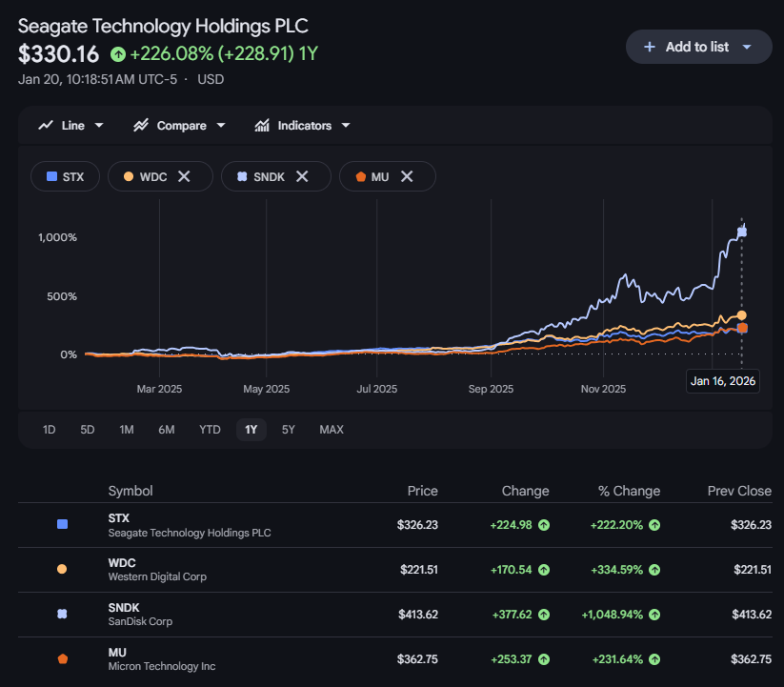Image resolution: width=784 pixels, height=687 pixels.
Task: Click the MU orange pentagon icon in chip
Action: (360, 176)
